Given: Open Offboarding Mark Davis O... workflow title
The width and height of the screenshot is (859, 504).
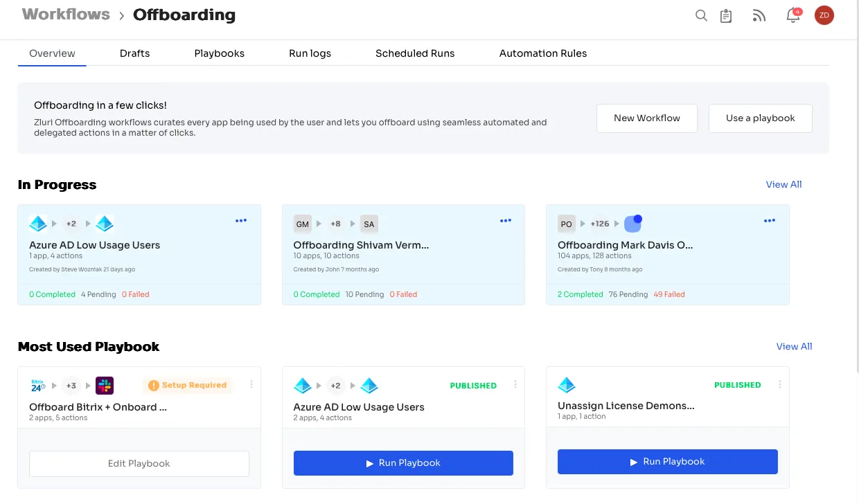Looking at the screenshot, I should tap(625, 245).
